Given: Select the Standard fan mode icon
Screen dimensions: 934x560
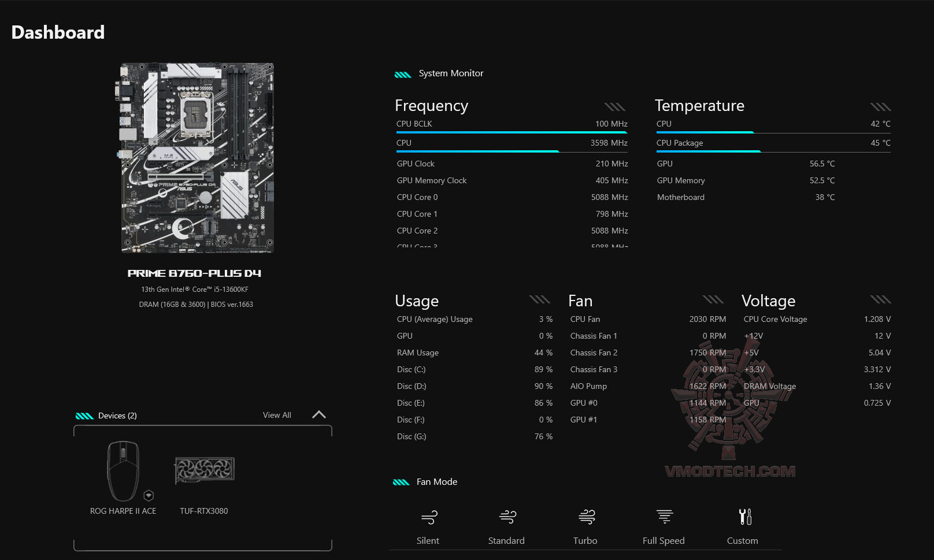Looking at the screenshot, I should (x=507, y=517).
